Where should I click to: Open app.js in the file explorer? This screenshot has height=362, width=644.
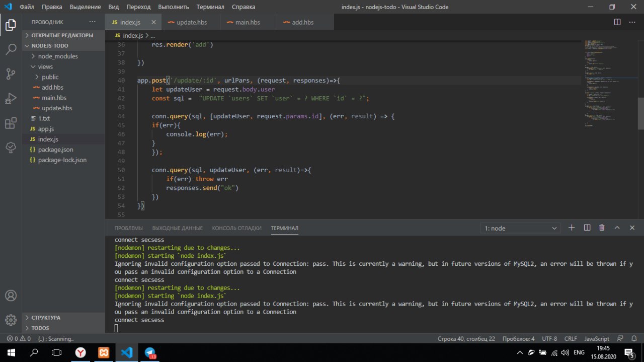pyautogui.click(x=64, y=129)
